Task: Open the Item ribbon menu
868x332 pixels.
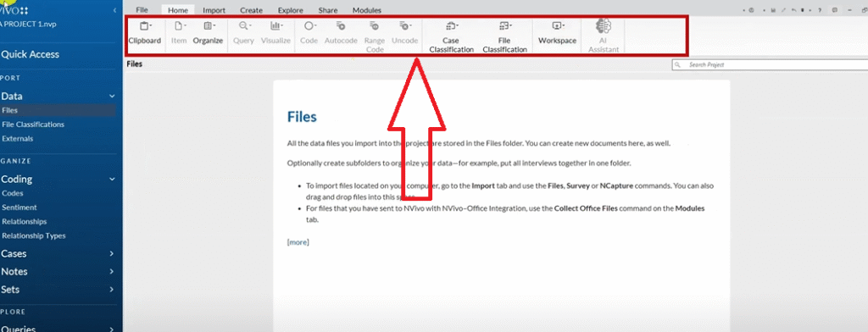Action: click(x=179, y=33)
